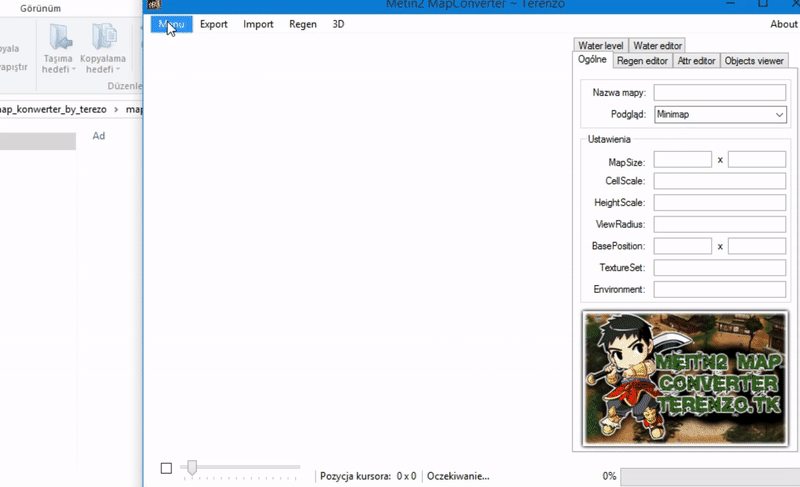800x487 pixels.
Task: Switch to the Regen editor tab
Action: click(642, 61)
